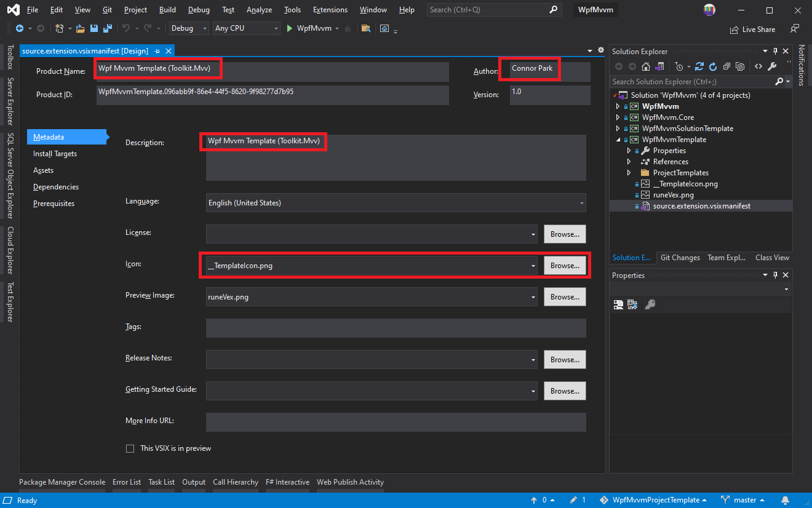Select runeVex.png in Solution Explorer
The width and height of the screenshot is (812, 508).
[673, 195]
